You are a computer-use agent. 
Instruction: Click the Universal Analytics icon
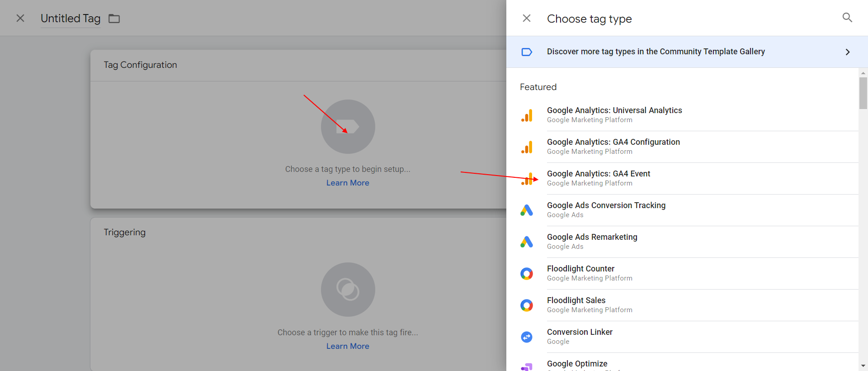click(527, 115)
